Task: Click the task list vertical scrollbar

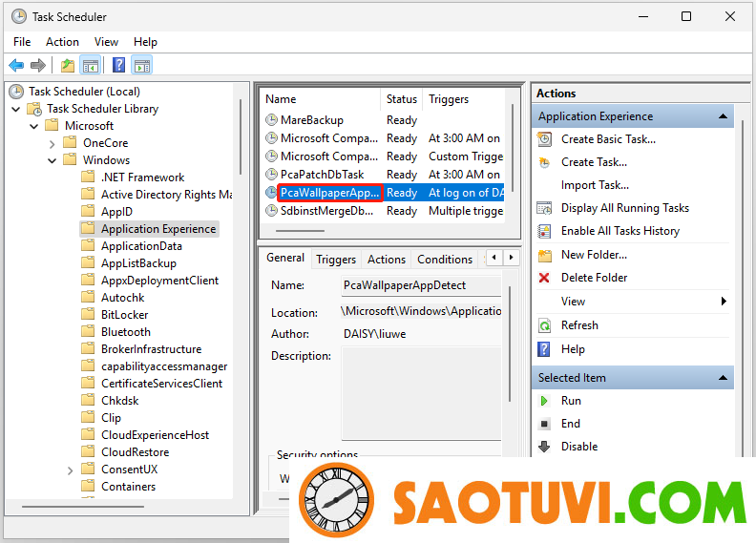Action: point(512,147)
